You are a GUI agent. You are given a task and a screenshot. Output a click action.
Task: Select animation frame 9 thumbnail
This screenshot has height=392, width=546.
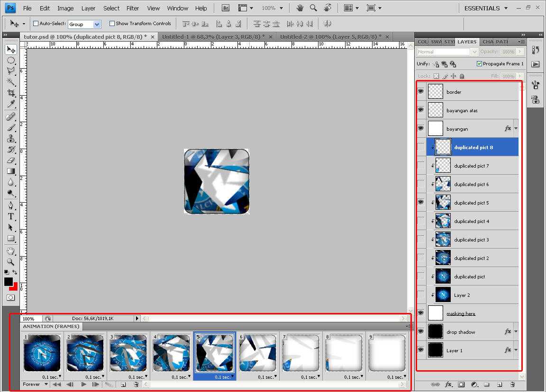point(387,353)
